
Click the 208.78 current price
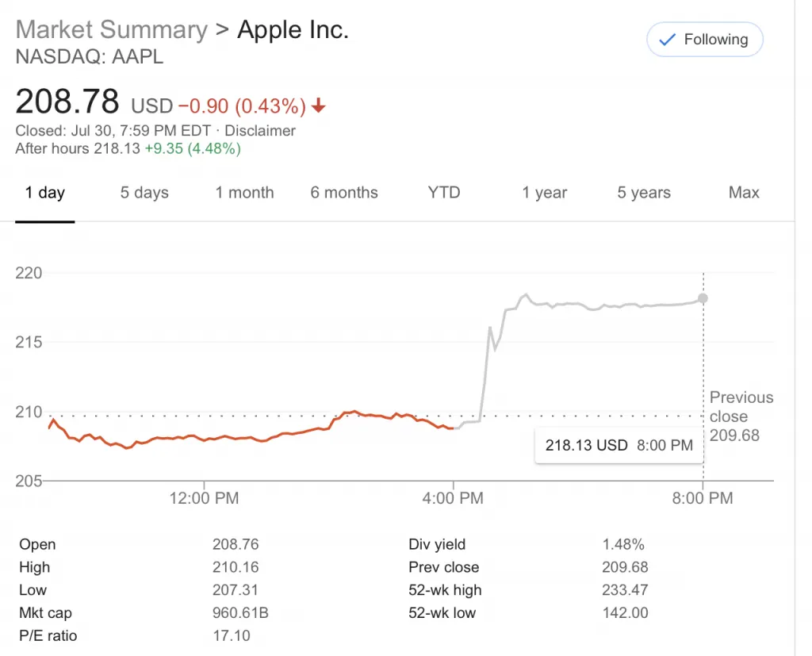[x=67, y=102]
